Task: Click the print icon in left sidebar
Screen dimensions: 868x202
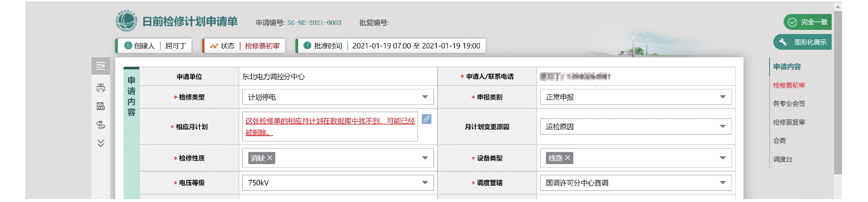Action: [100, 88]
